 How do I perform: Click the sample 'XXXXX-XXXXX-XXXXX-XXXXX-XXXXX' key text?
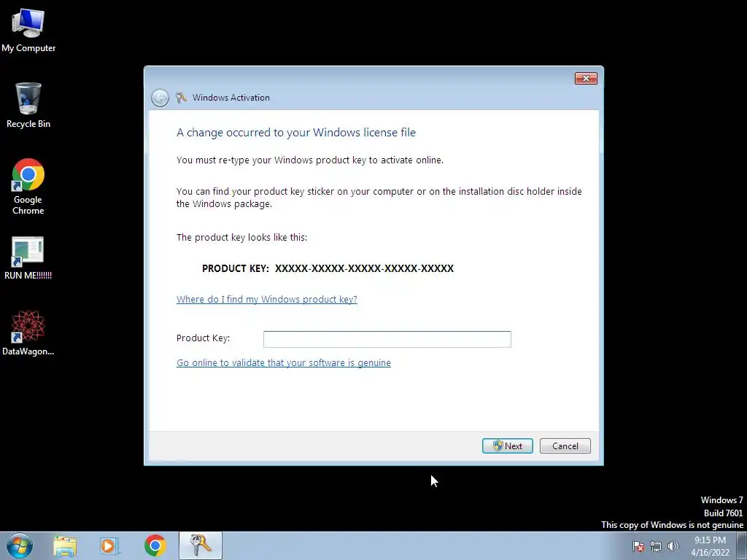(x=365, y=268)
